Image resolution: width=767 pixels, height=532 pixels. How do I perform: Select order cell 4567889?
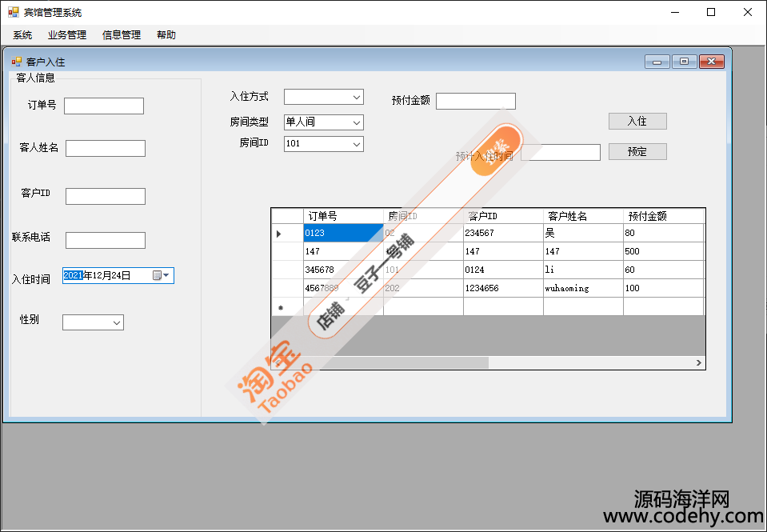pyautogui.click(x=343, y=288)
